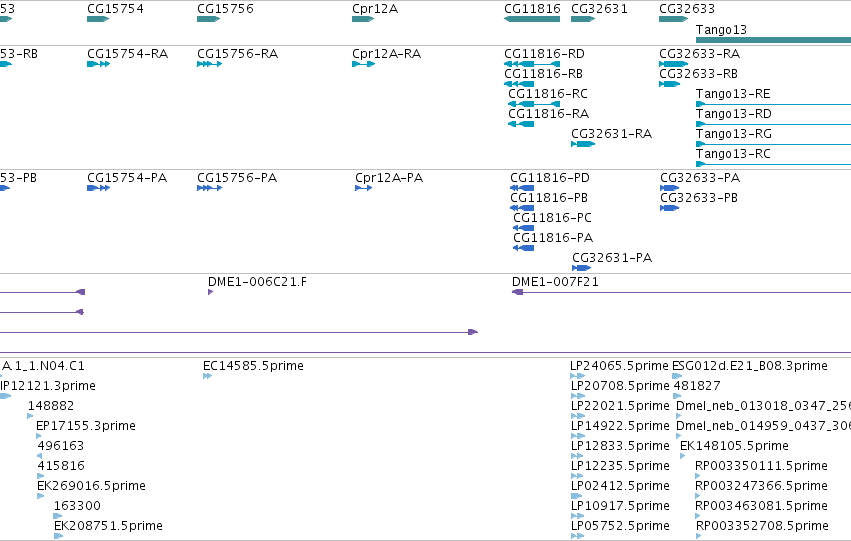Viewport: 851px width, 541px height.
Task: Select the LP12833.5prime EST label
Action: coord(620,446)
